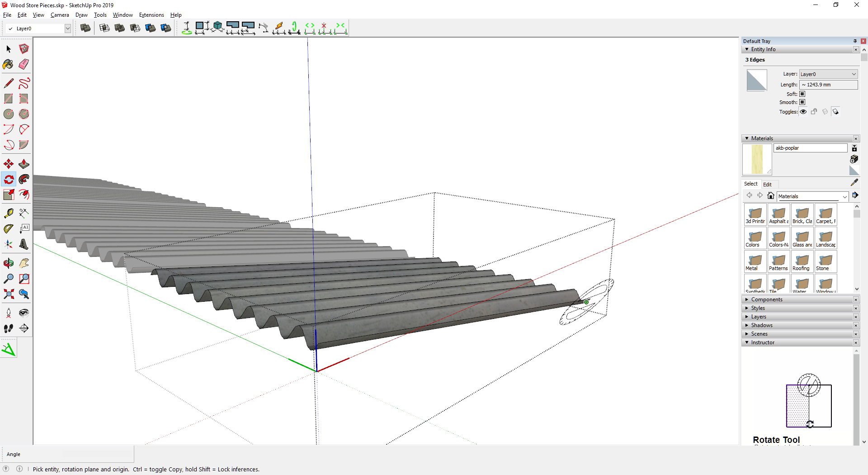
Task: Open the File menu
Action: tap(7, 15)
